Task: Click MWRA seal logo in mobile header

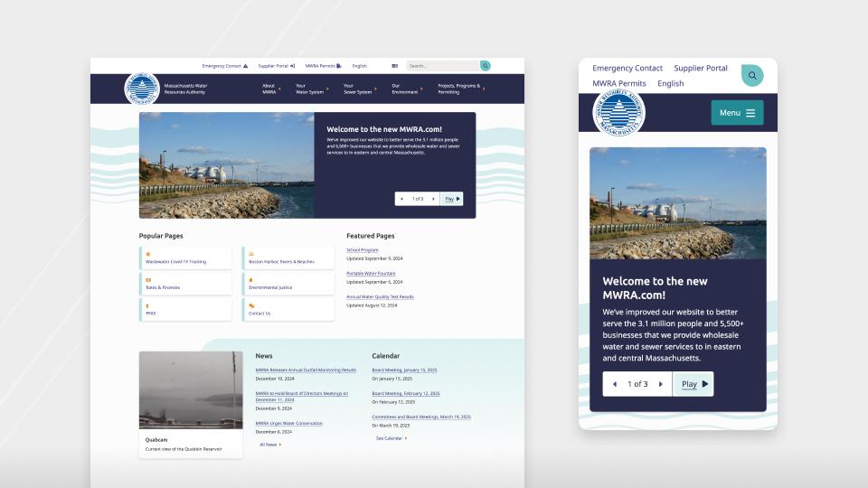Action: pos(618,113)
